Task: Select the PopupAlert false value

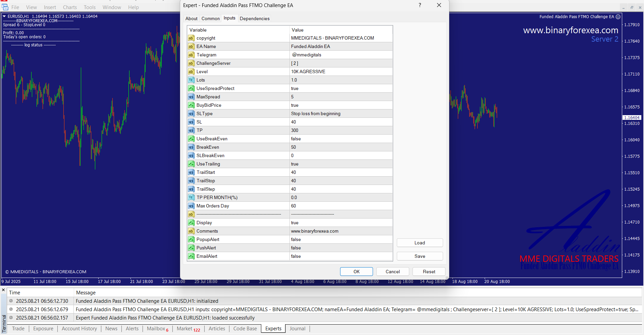Action: click(x=341, y=240)
